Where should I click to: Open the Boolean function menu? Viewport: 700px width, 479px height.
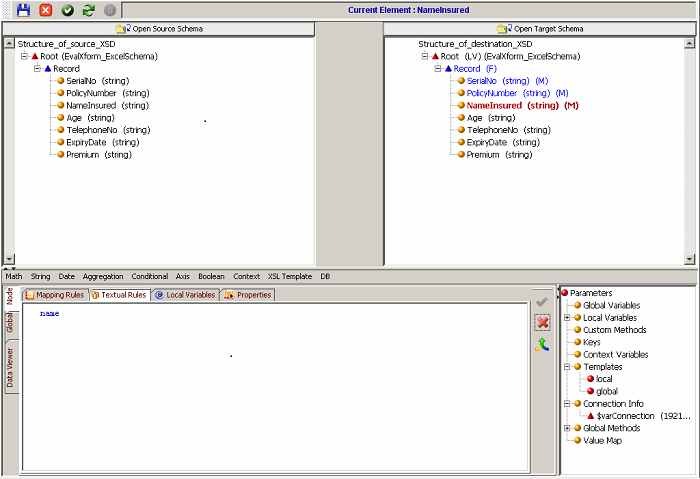pos(211,276)
